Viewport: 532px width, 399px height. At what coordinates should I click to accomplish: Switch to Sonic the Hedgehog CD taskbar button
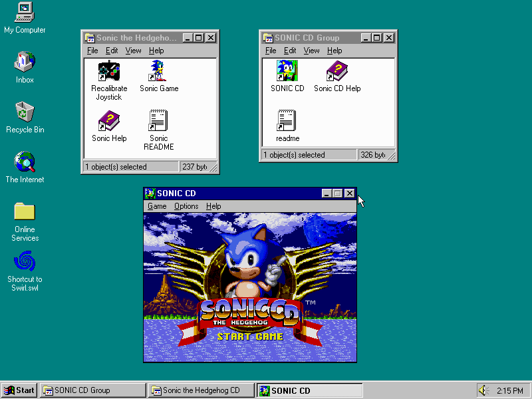tap(201, 390)
